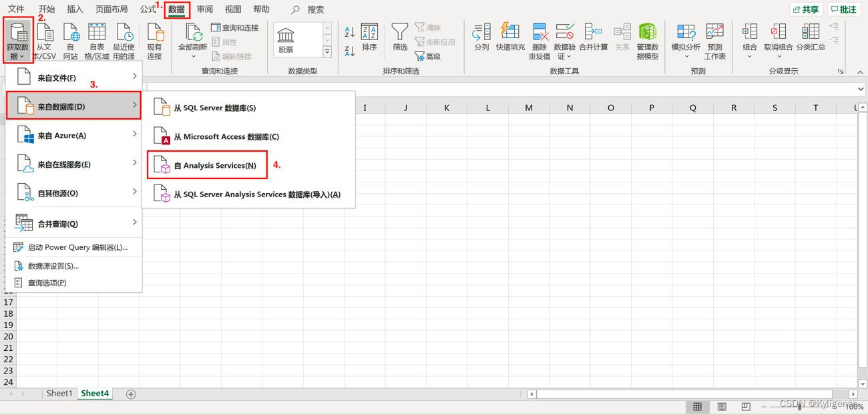
Task: Click the 批注 comments button
Action: 844,9
